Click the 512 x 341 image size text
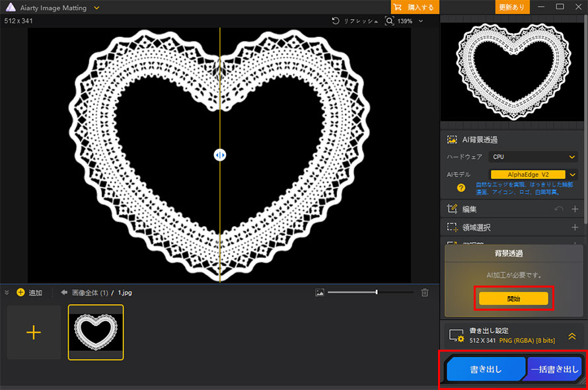588x390 pixels. point(18,21)
